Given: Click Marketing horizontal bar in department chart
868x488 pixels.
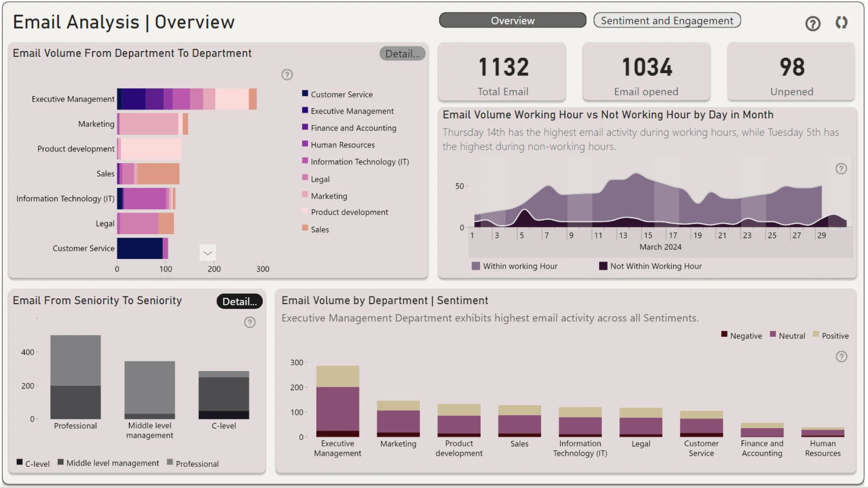Looking at the screenshot, I should [153, 124].
